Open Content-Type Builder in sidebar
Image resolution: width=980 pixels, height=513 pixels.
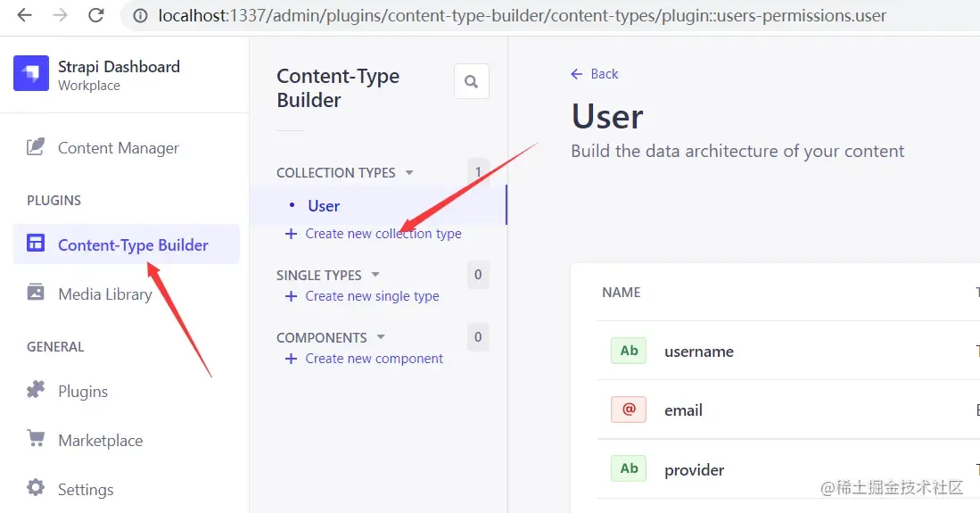pyautogui.click(x=127, y=244)
